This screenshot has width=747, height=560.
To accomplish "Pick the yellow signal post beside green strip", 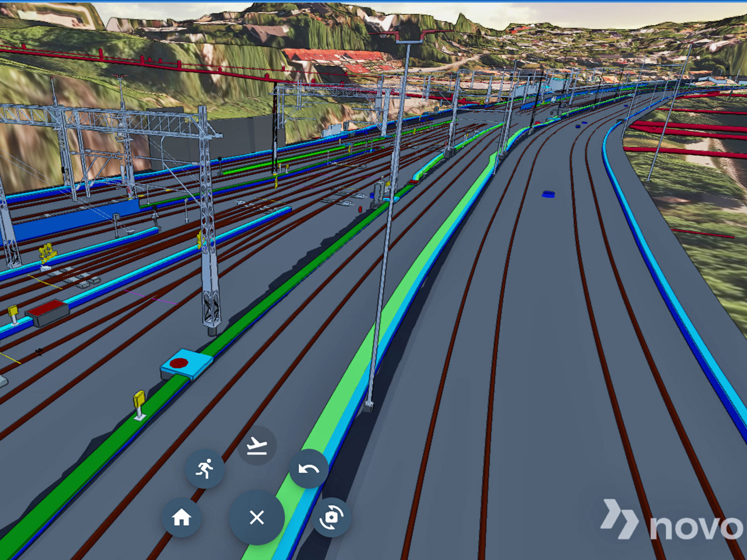I will tap(139, 405).
